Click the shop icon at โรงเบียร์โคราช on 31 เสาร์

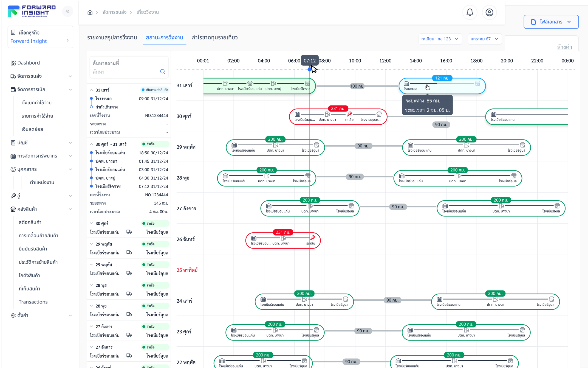click(307, 83)
